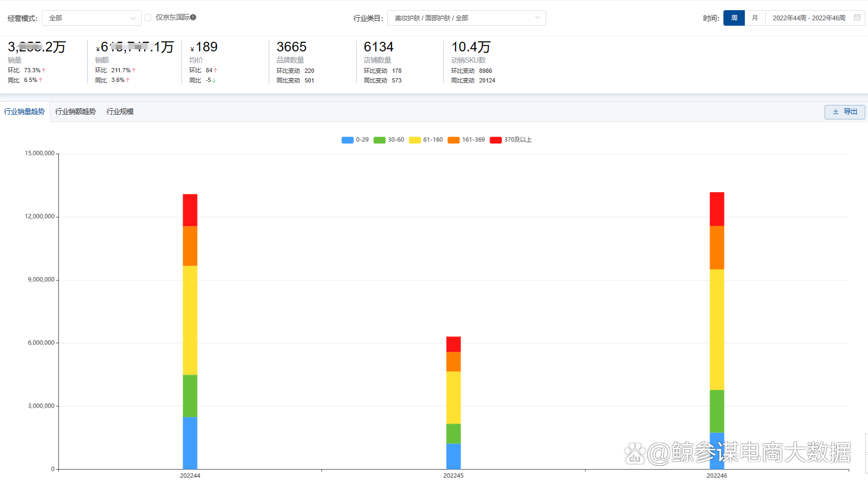Tick the 仅京东国际 checkbox

148,18
